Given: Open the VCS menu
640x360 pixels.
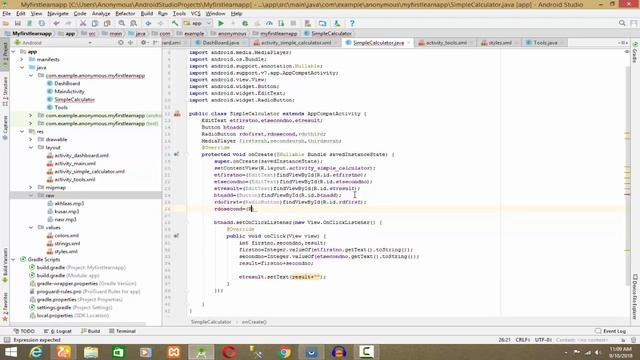Looking at the screenshot, I should click(x=196, y=13).
